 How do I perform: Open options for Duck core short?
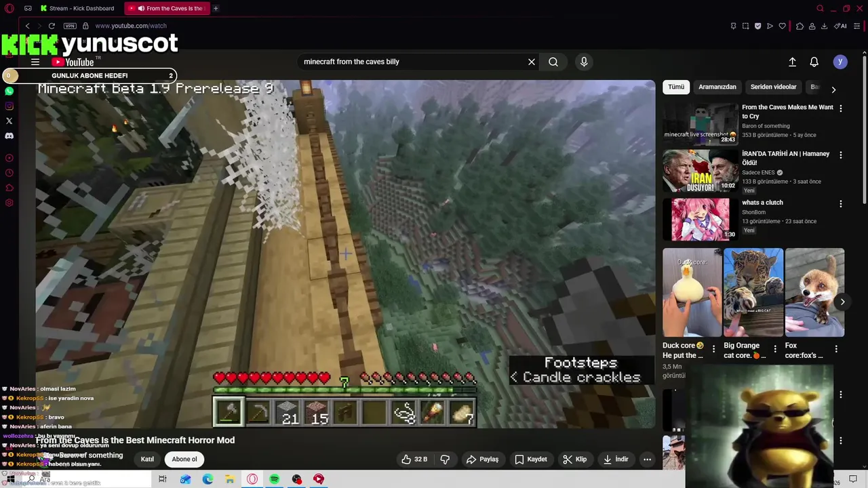point(713,349)
